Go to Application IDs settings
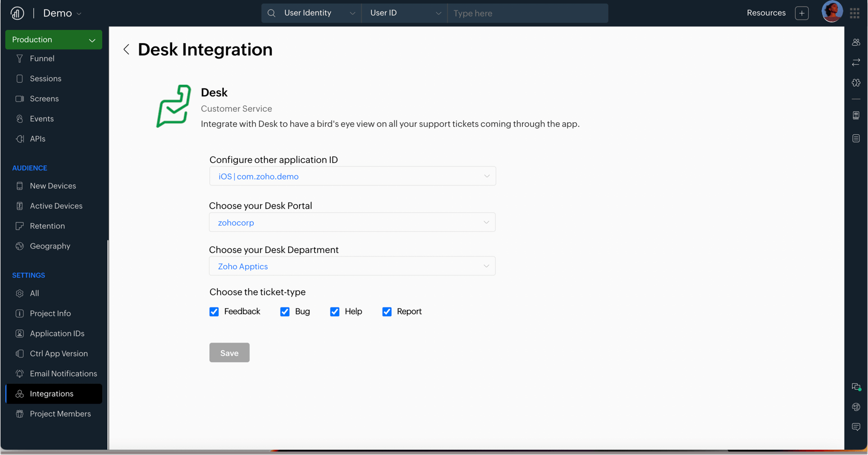 (57, 333)
